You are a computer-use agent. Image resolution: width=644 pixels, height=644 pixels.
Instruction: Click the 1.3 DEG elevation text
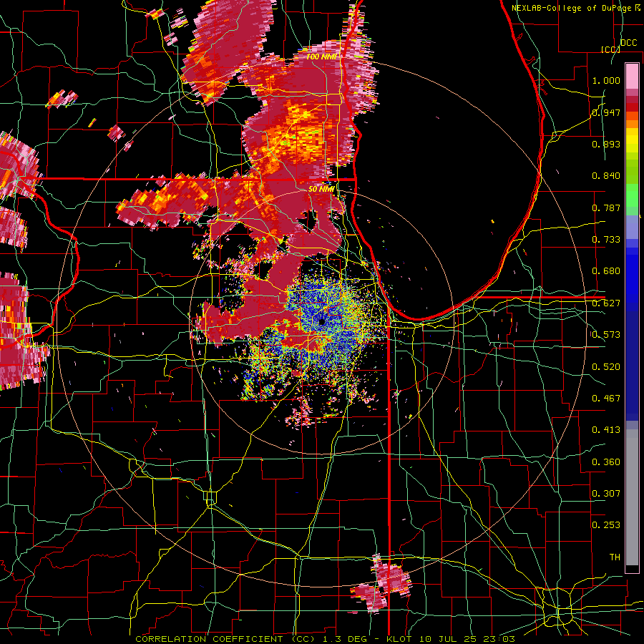[x=343, y=639]
